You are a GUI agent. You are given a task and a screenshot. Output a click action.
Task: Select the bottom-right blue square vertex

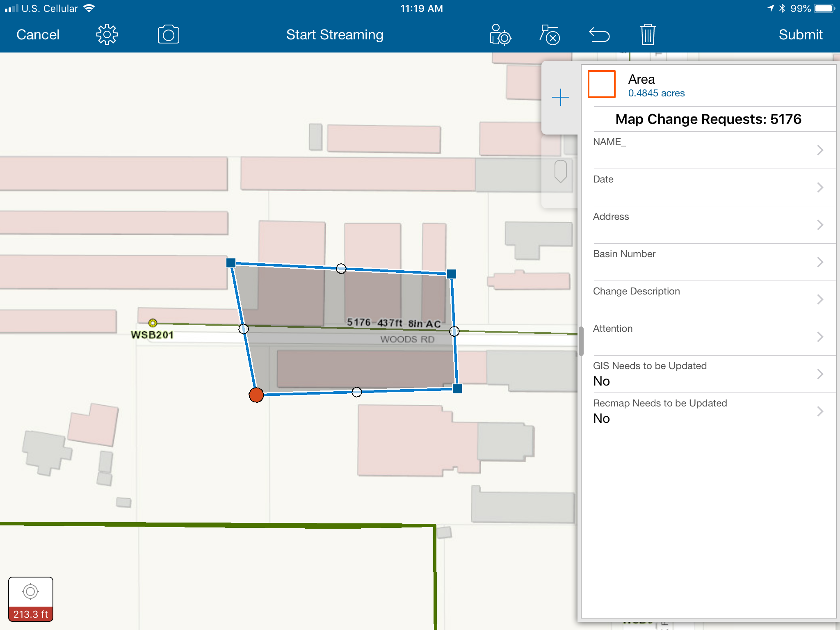[x=457, y=389]
